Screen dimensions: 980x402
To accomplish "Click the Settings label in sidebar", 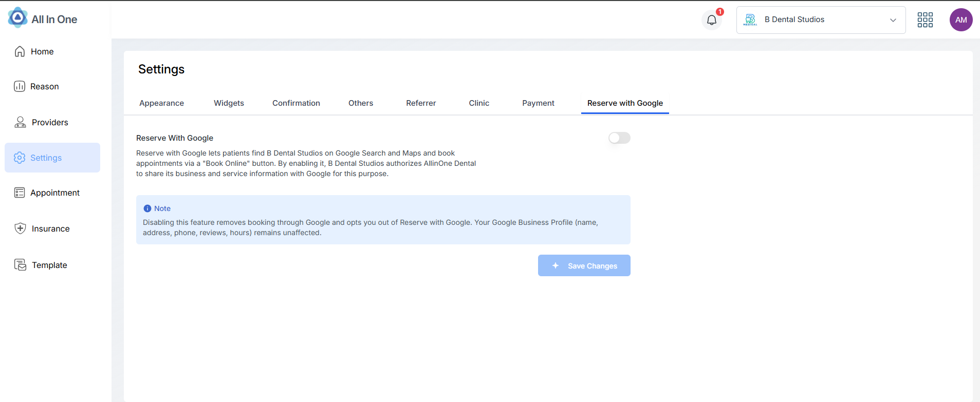I will click(x=46, y=158).
